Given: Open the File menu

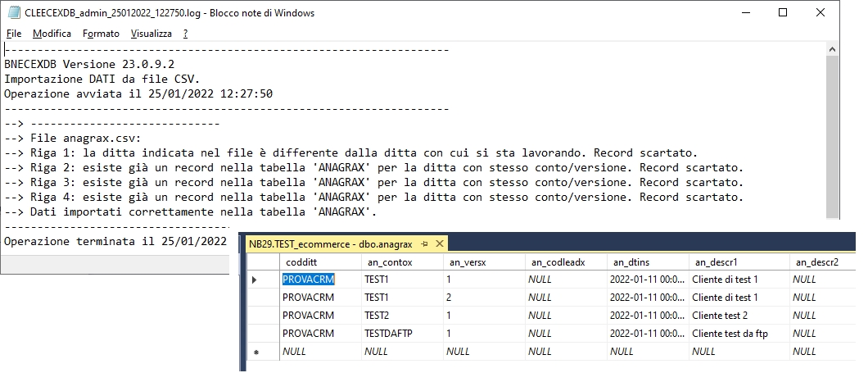Looking at the screenshot, I should (x=13, y=34).
